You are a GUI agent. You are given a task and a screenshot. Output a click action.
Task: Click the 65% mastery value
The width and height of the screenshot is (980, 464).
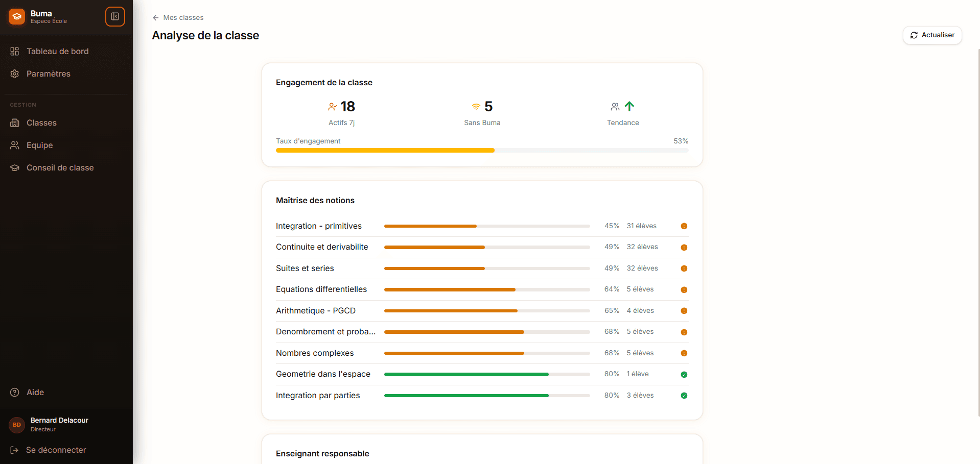tap(612, 311)
